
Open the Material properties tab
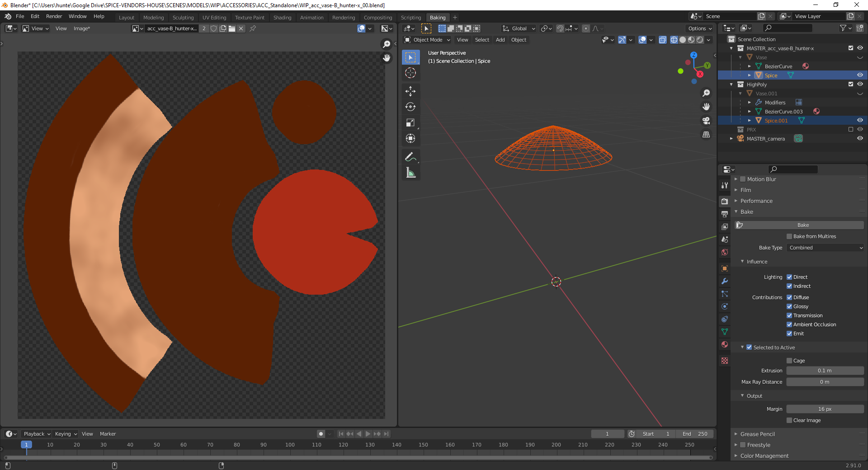(x=725, y=344)
